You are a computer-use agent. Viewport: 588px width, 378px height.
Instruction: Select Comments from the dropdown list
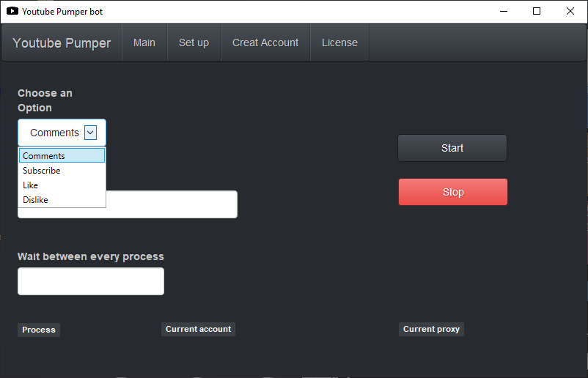point(62,155)
